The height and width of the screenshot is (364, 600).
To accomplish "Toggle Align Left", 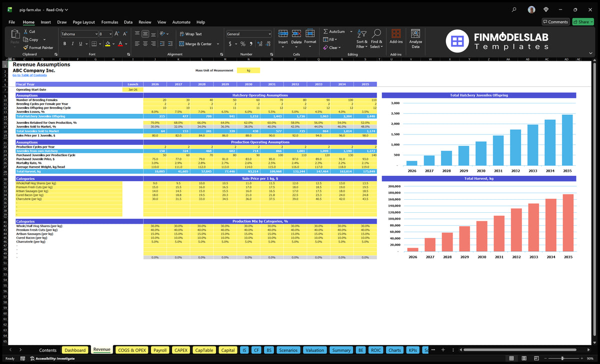I will pyautogui.click(x=137, y=44).
